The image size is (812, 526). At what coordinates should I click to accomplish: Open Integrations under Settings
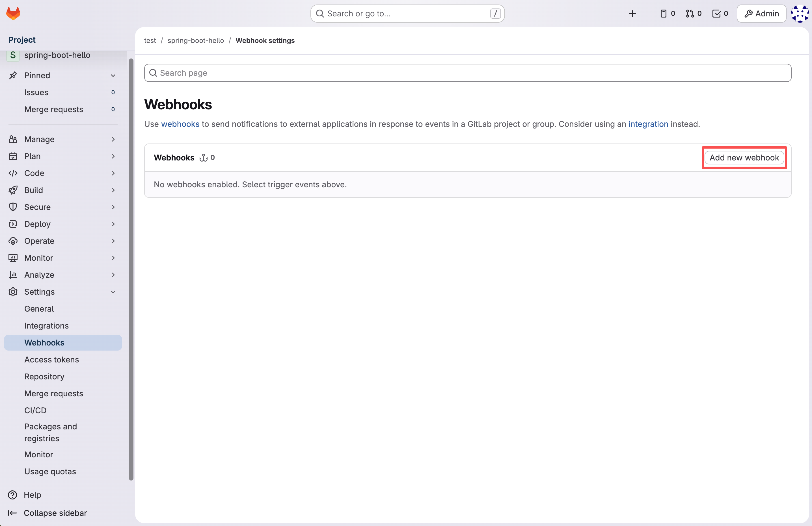click(x=46, y=325)
